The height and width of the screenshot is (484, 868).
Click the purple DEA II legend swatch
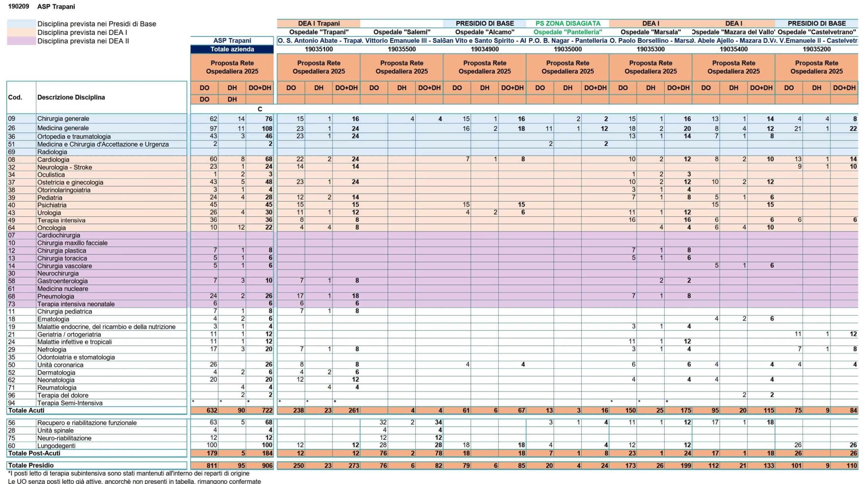pos(21,41)
